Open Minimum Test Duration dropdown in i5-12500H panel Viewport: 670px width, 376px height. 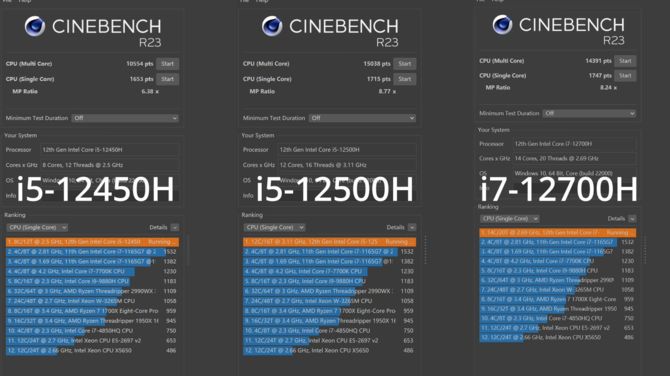[x=362, y=118]
